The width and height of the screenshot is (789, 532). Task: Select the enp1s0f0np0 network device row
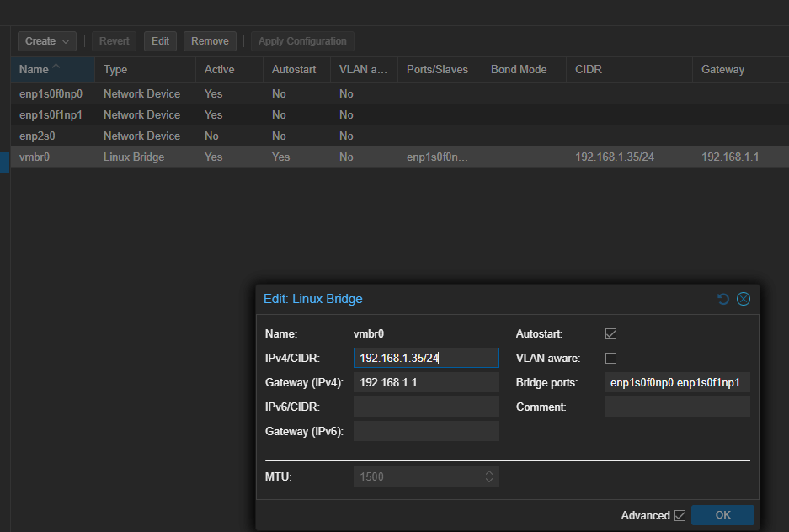51,94
